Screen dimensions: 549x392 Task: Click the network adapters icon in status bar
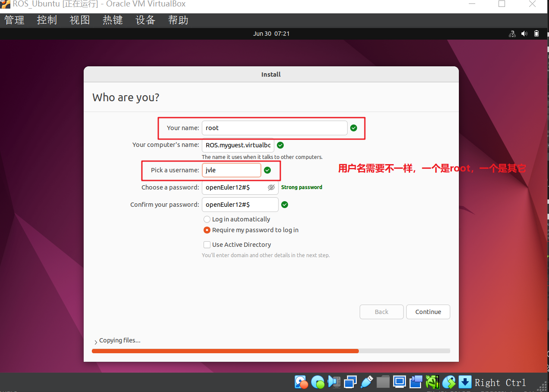[350, 382]
